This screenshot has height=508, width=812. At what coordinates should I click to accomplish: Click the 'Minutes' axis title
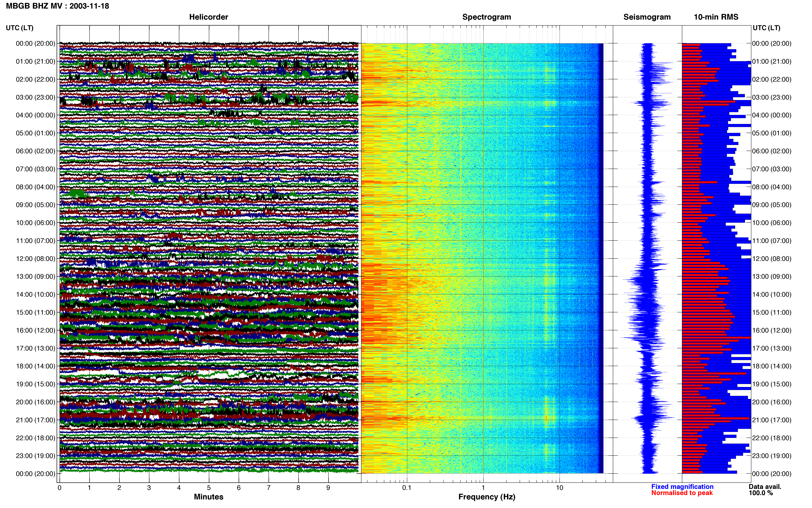click(x=209, y=497)
